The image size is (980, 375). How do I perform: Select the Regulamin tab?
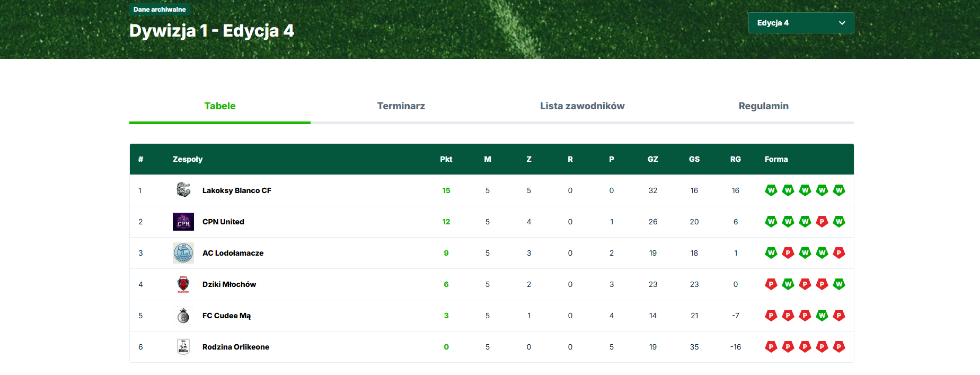tap(763, 106)
